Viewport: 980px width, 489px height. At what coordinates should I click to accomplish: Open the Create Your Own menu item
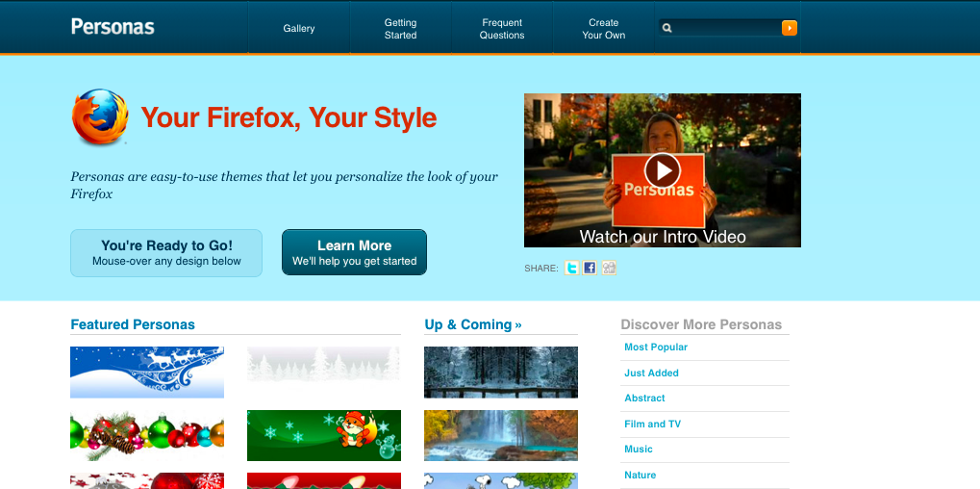[x=604, y=29]
